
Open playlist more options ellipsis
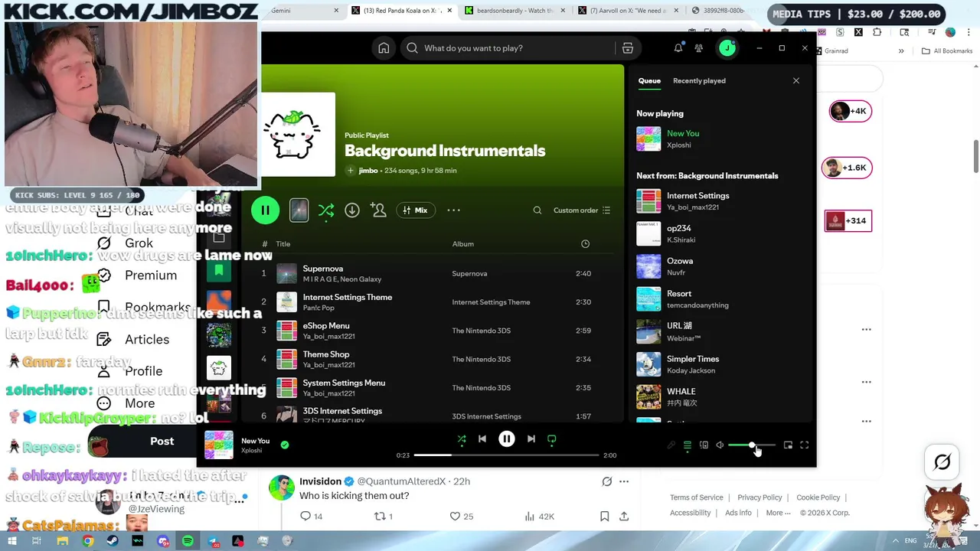453,210
